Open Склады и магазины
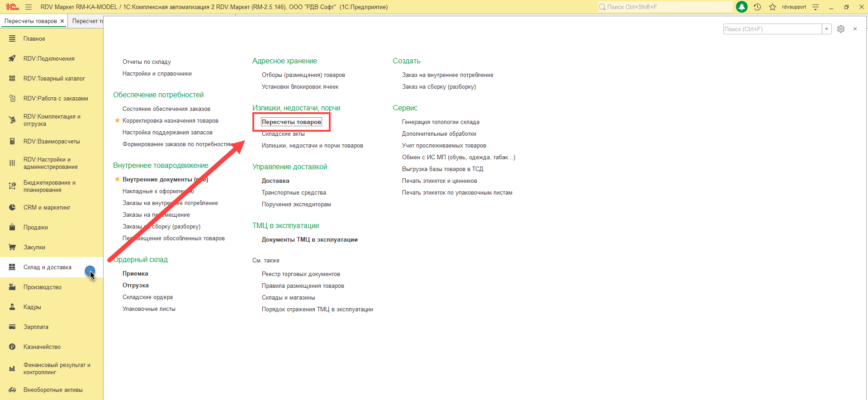868x400 pixels. [x=288, y=298]
